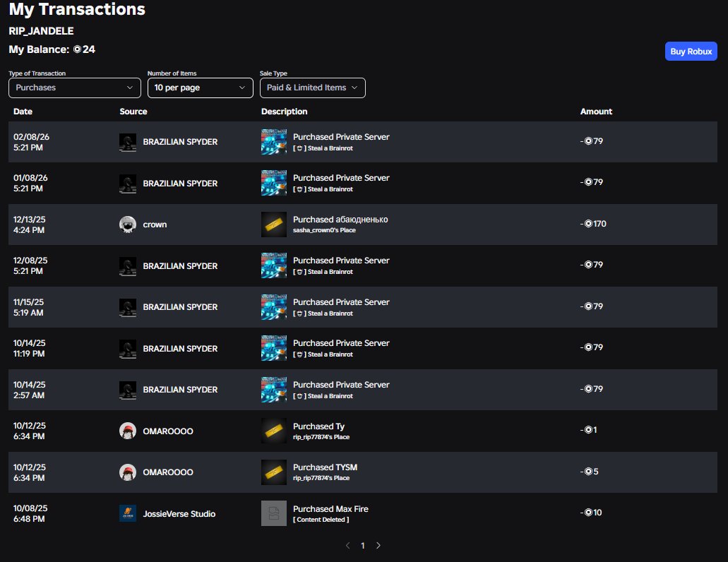Viewport: 728px width, 562px height.
Task: Open gold ticket icon for абаюдненько purchase
Action: point(274,225)
